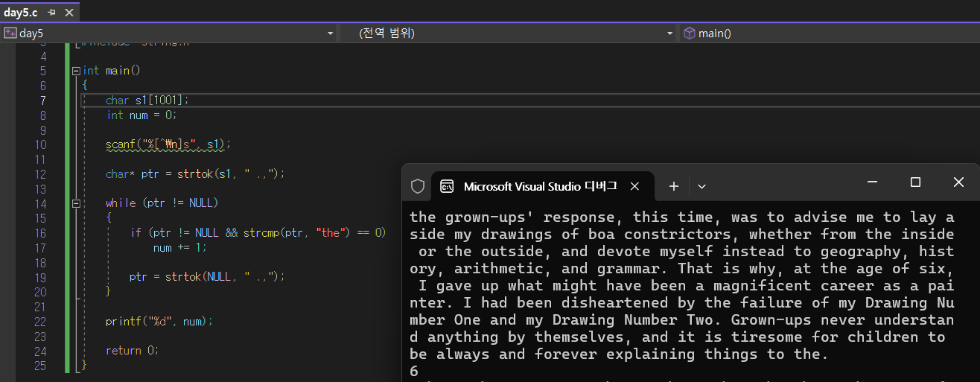The width and height of the screenshot is (980, 382).
Task: Open the terminal profile dropdown chevron
Action: pyautogui.click(x=701, y=186)
